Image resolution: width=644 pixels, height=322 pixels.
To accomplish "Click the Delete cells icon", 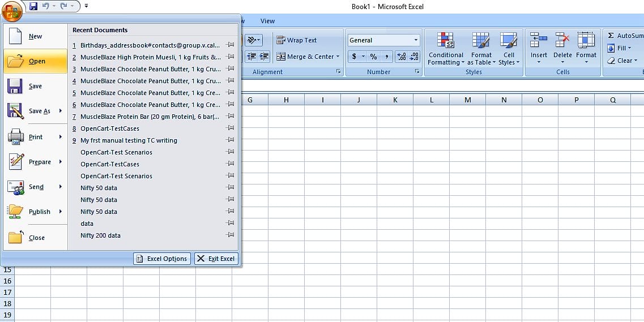I will coord(562,41).
